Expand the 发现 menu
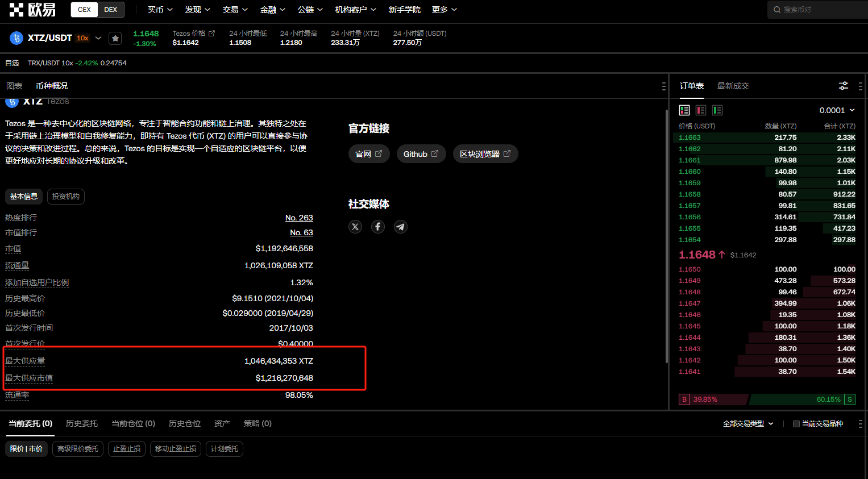Image resolution: width=868 pixels, height=479 pixels. pos(198,10)
